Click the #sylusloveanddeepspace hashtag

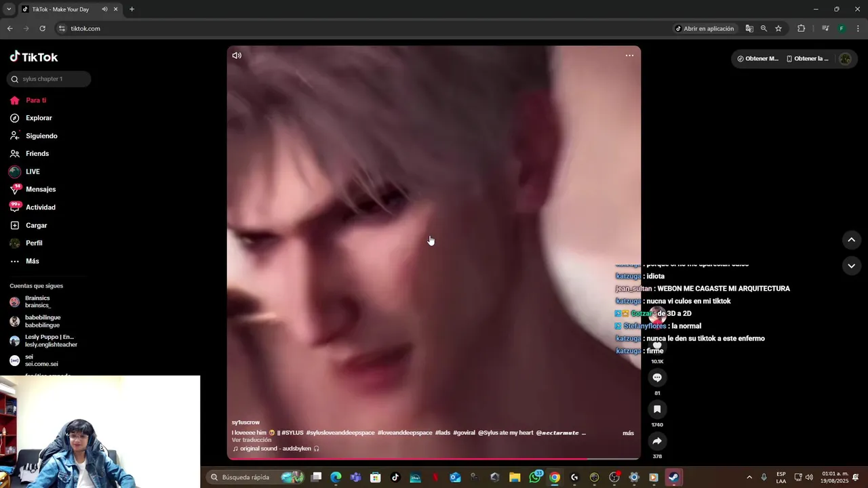[340, 432]
